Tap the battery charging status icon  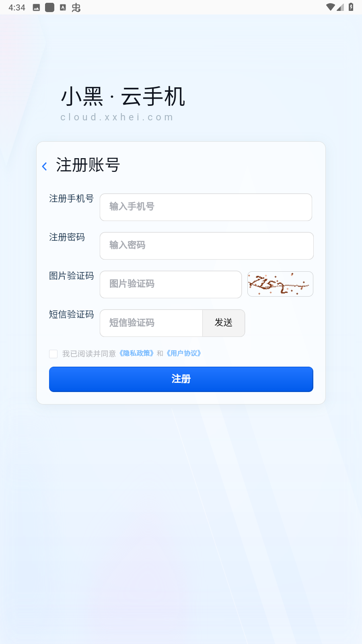point(351,7)
